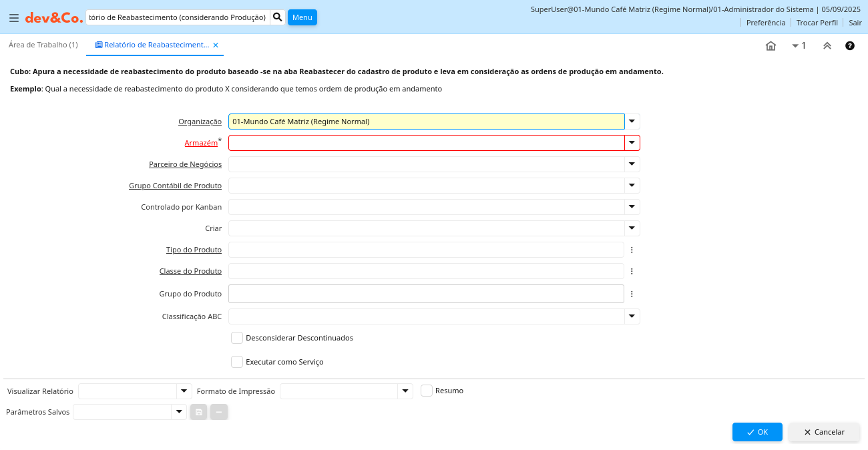
Task: Click the blue Menu button
Action: click(302, 17)
